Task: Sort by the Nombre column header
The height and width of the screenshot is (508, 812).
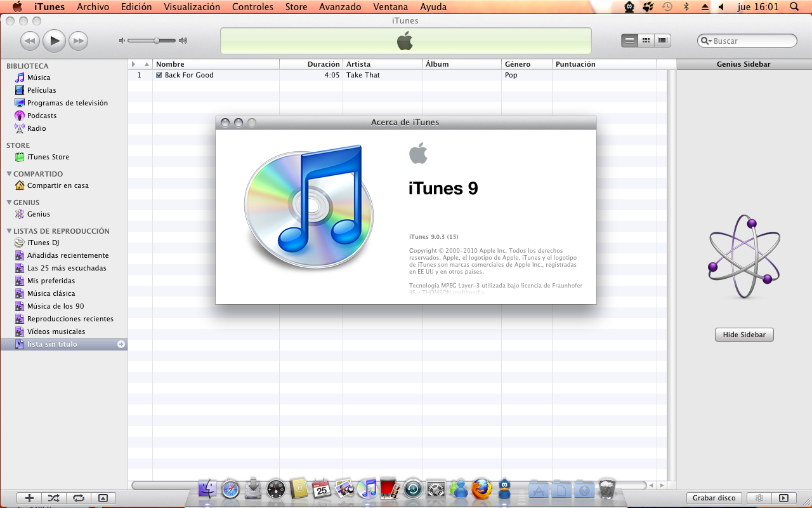Action: [x=216, y=64]
